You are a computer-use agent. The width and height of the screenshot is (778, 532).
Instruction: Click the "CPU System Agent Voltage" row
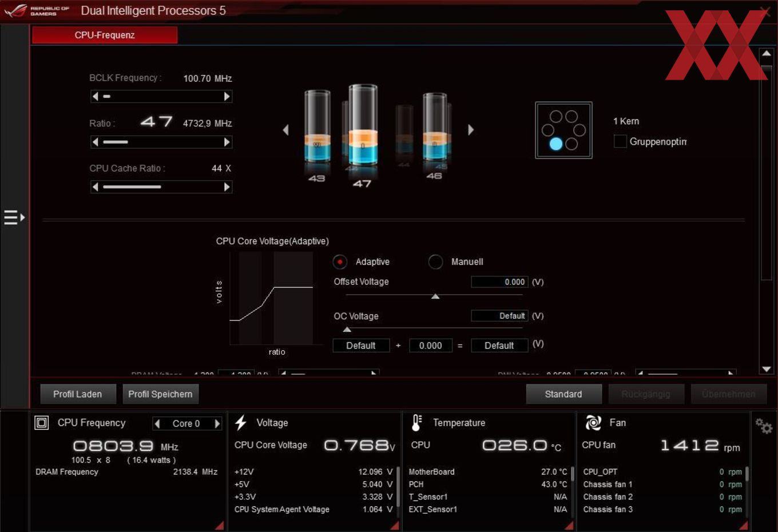tap(313, 510)
